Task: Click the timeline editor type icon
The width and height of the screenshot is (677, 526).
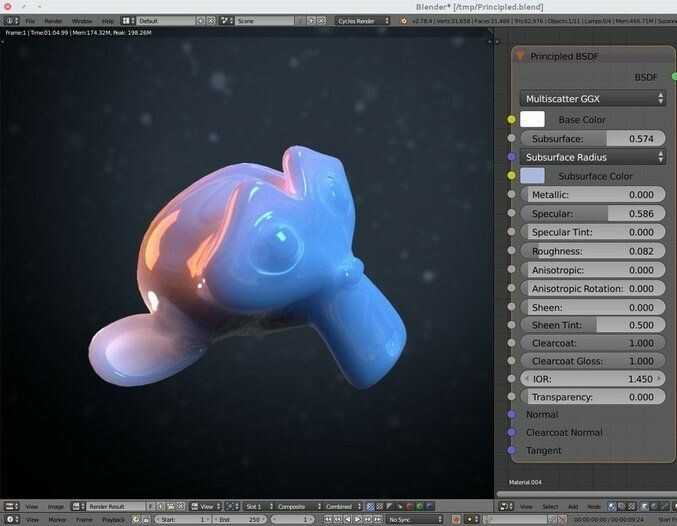Action: tap(11, 520)
